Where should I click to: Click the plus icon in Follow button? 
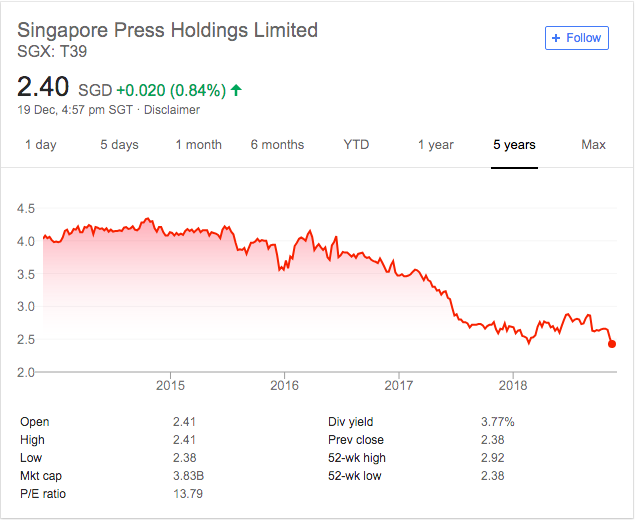point(556,38)
